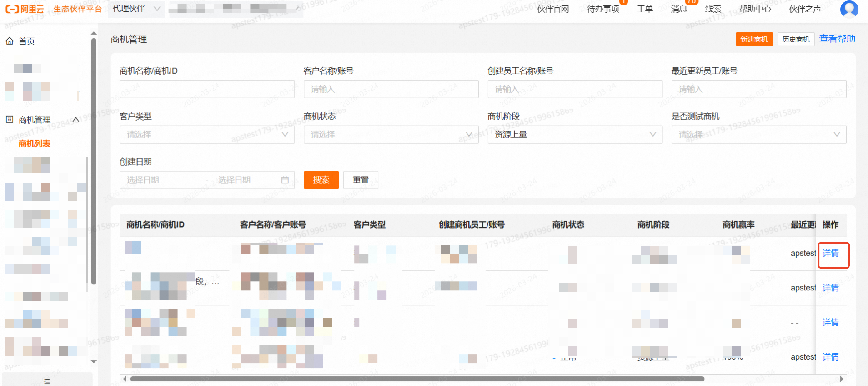Click the calendar icon in date field
The height and width of the screenshot is (386, 868).
point(285,180)
